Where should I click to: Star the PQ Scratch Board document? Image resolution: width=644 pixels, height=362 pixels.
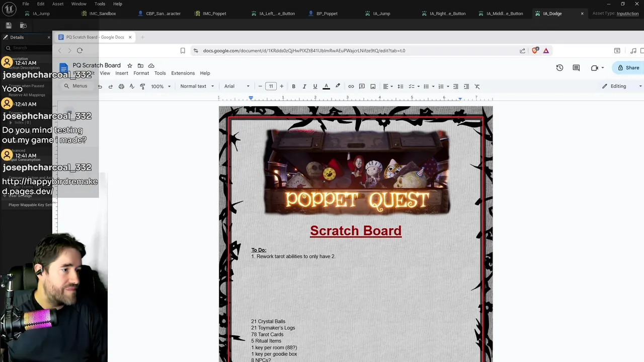(130, 65)
